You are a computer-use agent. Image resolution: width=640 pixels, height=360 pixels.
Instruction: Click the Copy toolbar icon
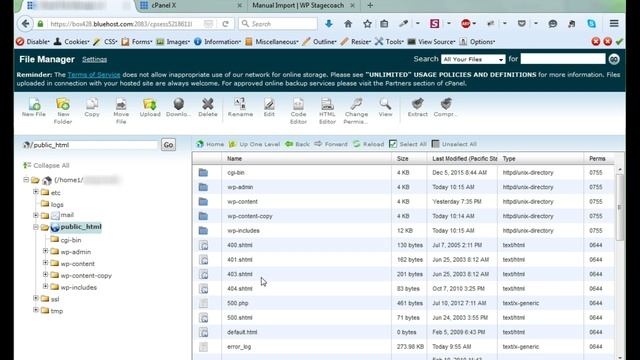pos(92,108)
